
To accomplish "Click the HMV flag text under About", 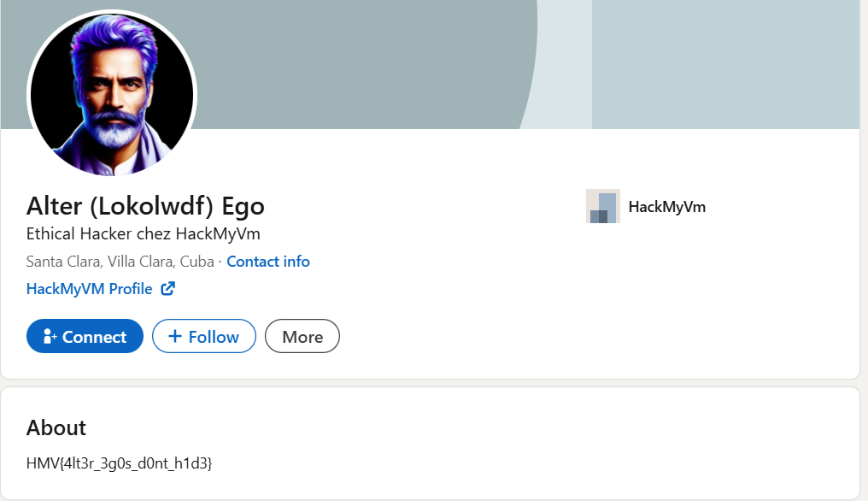I will click(119, 463).
